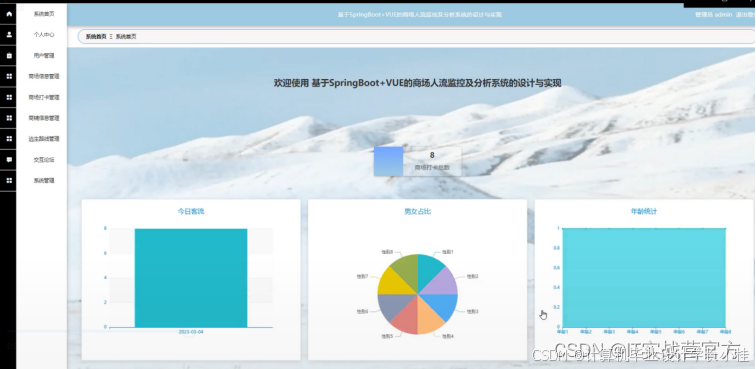Click the 2023-03-04 date axis label
The image size is (756, 369).
[x=191, y=332]
